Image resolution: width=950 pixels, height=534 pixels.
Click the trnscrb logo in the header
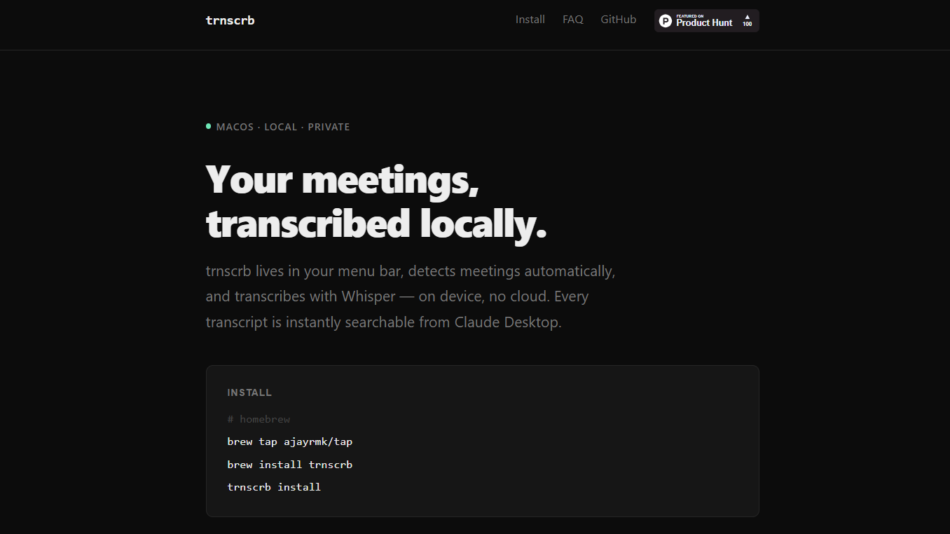point(230,21)
